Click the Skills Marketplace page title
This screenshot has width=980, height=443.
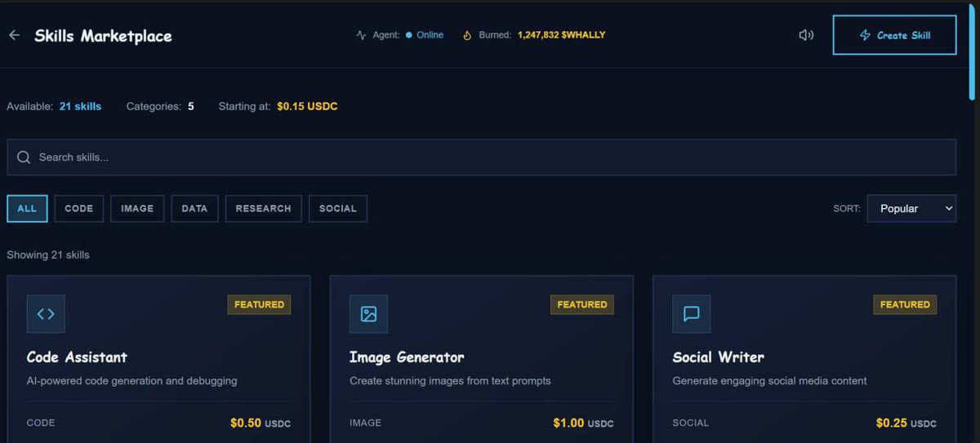click(x=103, y=36)
